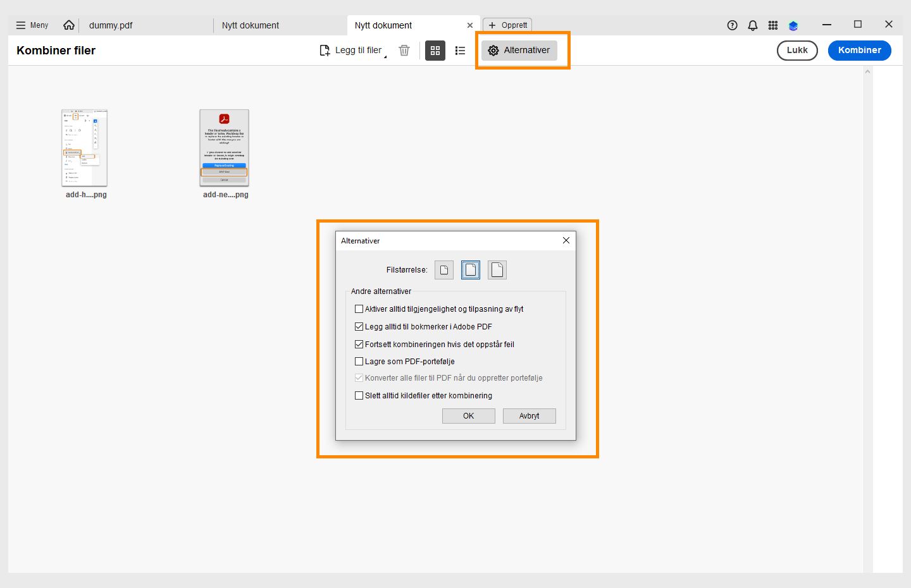Close the Alternativer dialog
The image size is (911, 588).
pyautogui.click(x=566, y=240)
